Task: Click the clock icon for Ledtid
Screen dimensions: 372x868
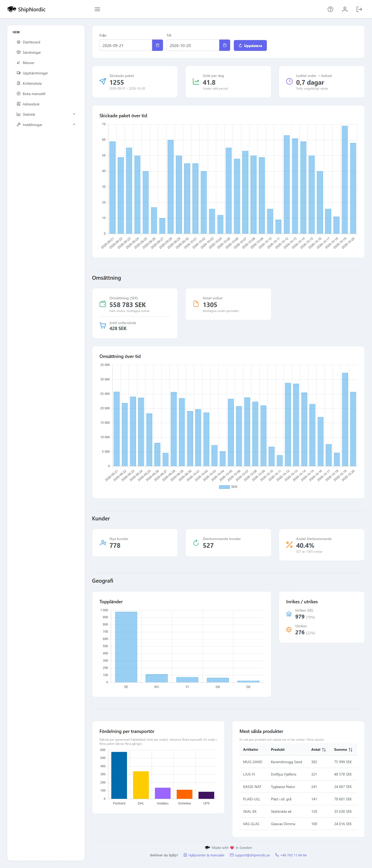Action: click(x=289, y=81)
